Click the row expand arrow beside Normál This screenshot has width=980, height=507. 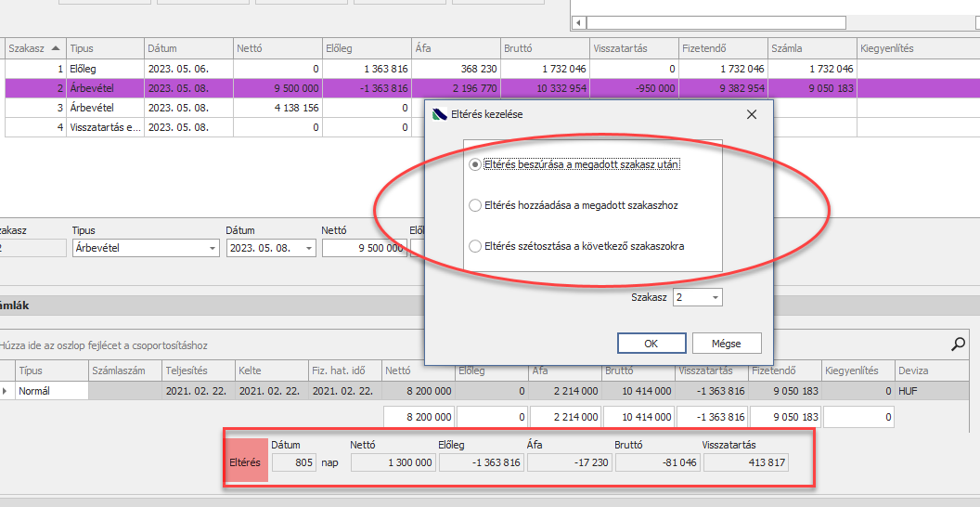[7, 392]
